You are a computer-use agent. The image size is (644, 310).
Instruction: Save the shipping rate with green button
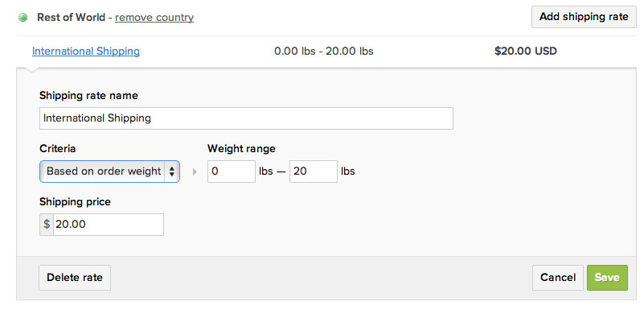coord(607,278)
